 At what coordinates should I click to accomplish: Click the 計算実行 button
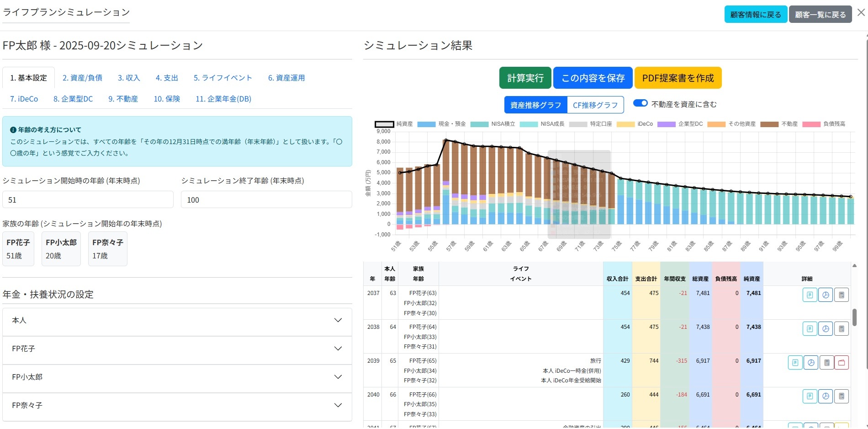point(525,78)
